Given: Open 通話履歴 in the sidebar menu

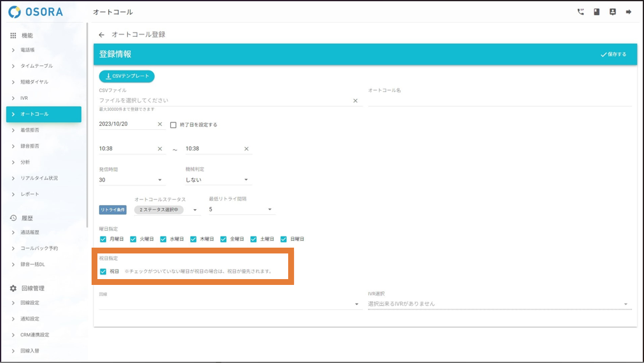Looking at the screenshot, I should click(30, 232).
